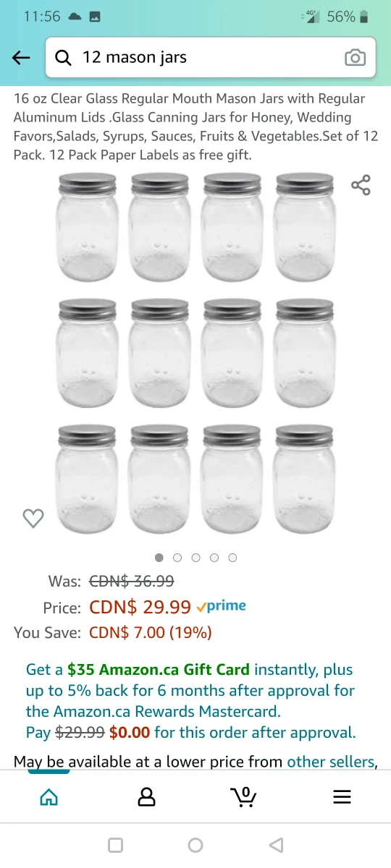Tap the Prime badge next to price
This screenshot has height=868, width=391.
point(222,606)
